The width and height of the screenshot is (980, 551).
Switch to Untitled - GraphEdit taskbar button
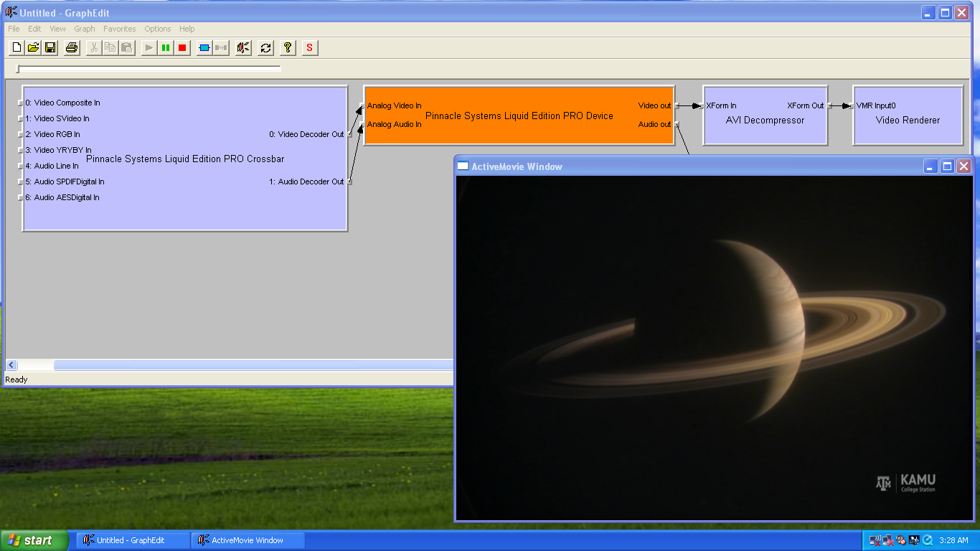pos(133,540)
